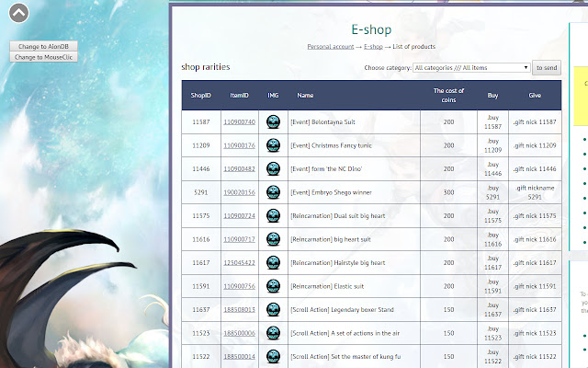Click item image icon for Legendary boxer Stand
Screen dimensions: 588x368
click(274, 310)
